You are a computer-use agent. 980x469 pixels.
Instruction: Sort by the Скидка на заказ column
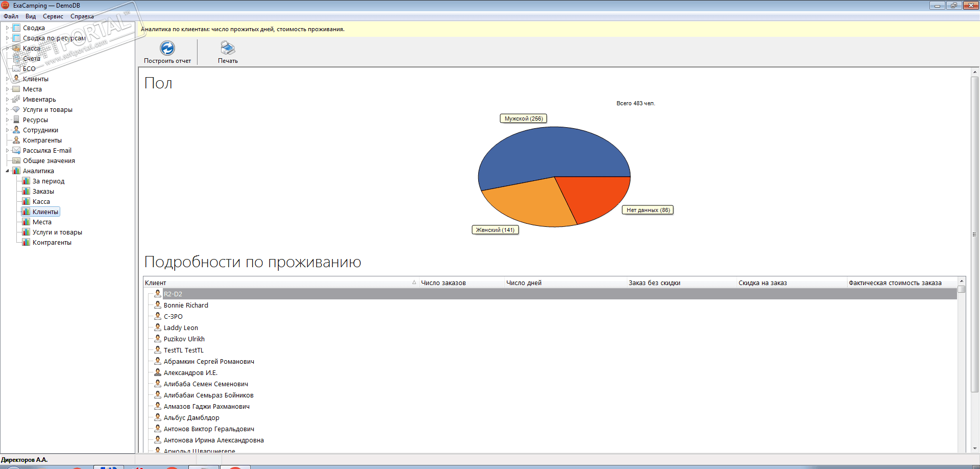pos(792,283)
